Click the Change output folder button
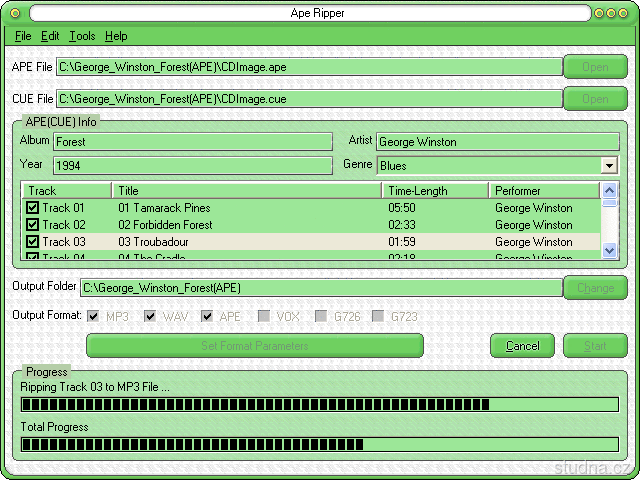This screenshot has height=480, width=640. tap(595, 288)
